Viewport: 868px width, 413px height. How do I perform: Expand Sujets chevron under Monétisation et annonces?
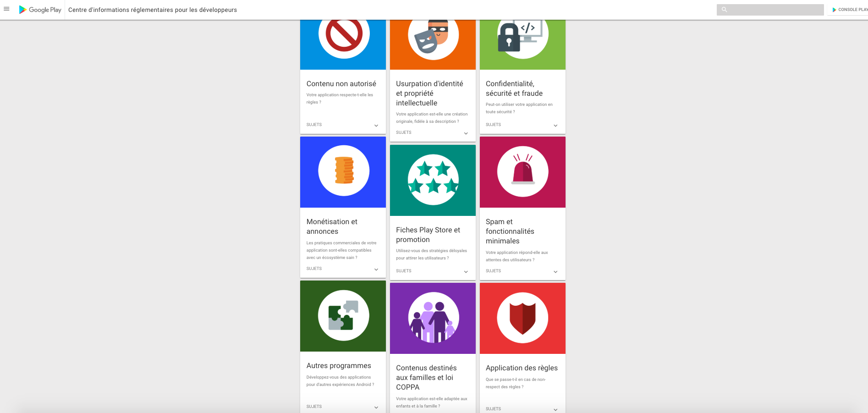point(376,270)
